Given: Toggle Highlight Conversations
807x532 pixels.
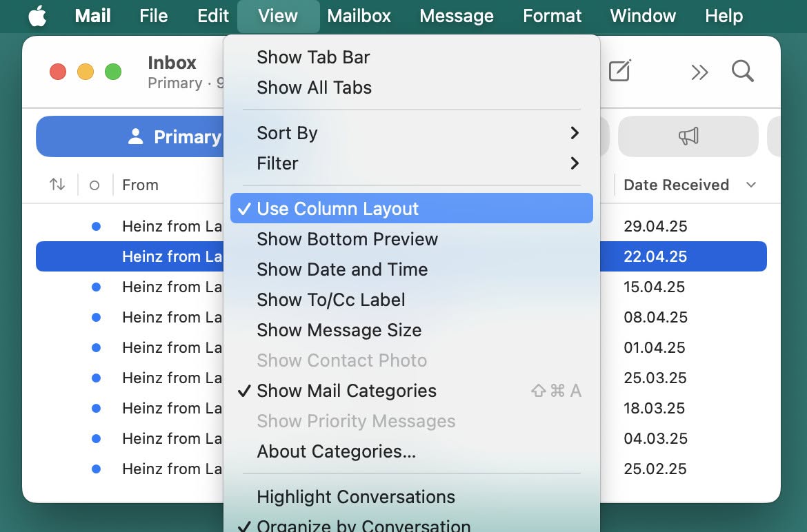Looking at the screenshot, I should coord(412,497).
